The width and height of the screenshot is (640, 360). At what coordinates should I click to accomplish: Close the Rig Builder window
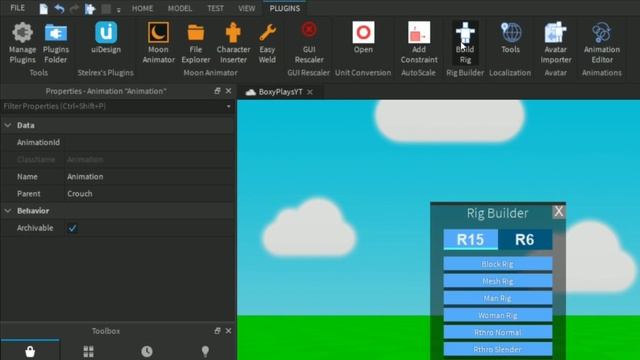(559, 211)
